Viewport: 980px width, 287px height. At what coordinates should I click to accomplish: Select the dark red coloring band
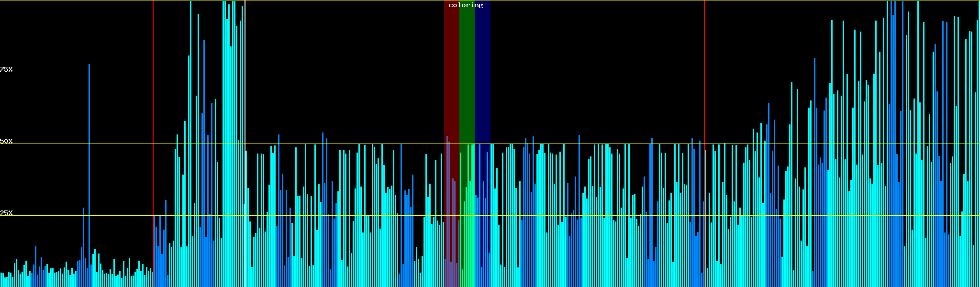pos(451,72)
